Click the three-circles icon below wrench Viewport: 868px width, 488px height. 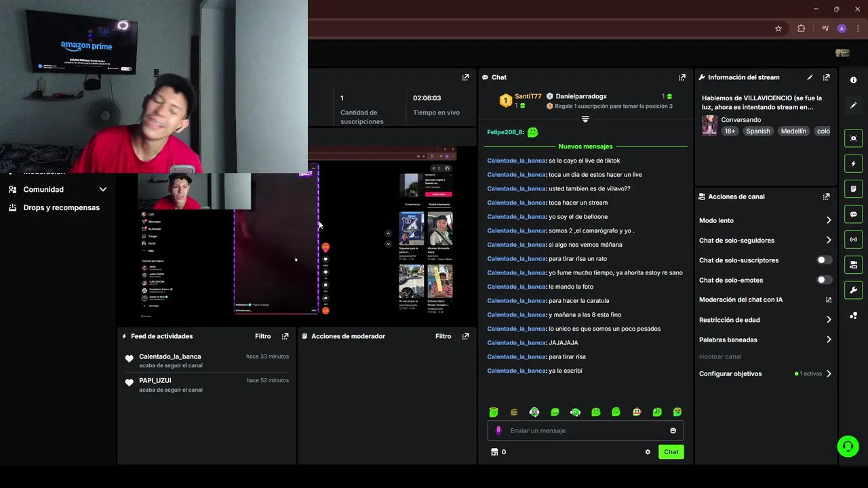coord(853,316)
